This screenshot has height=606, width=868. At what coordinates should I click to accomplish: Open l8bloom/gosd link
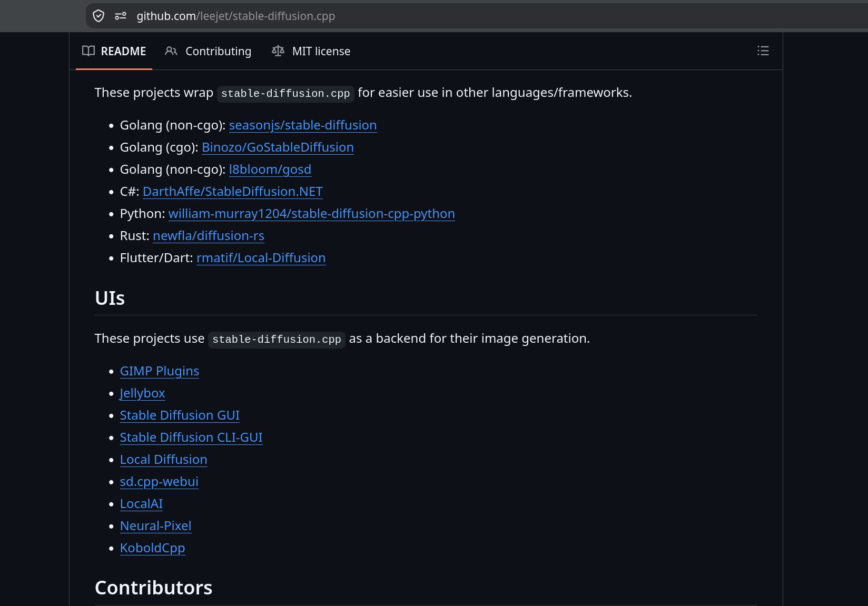tap(270, 170)
